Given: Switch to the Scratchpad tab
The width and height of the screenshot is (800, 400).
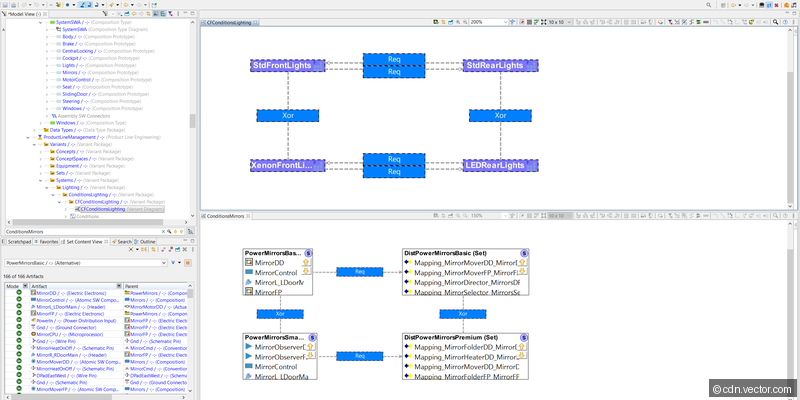Looking at the screenshot, I should pyautogui.click(x=20, y=241).
